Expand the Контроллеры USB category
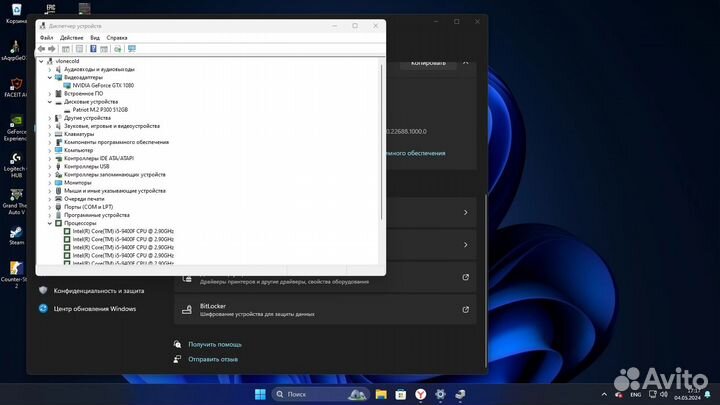The image size is (720, 405). coord(50,167)
